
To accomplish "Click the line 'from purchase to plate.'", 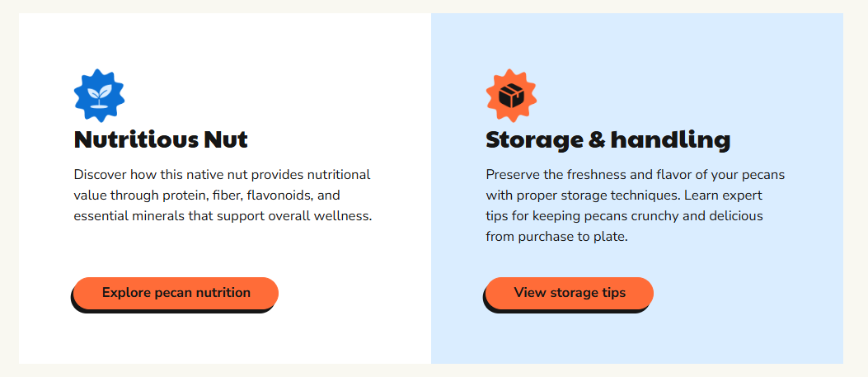I will coord(557,237).
